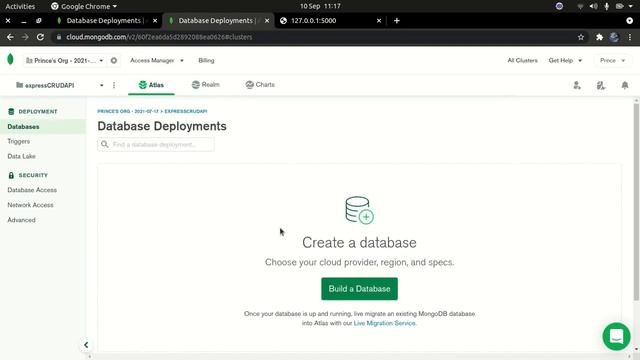Viewport: 640px width, 360px height.
Task: Open the Live Migration Service link
Action: point(384,323)
